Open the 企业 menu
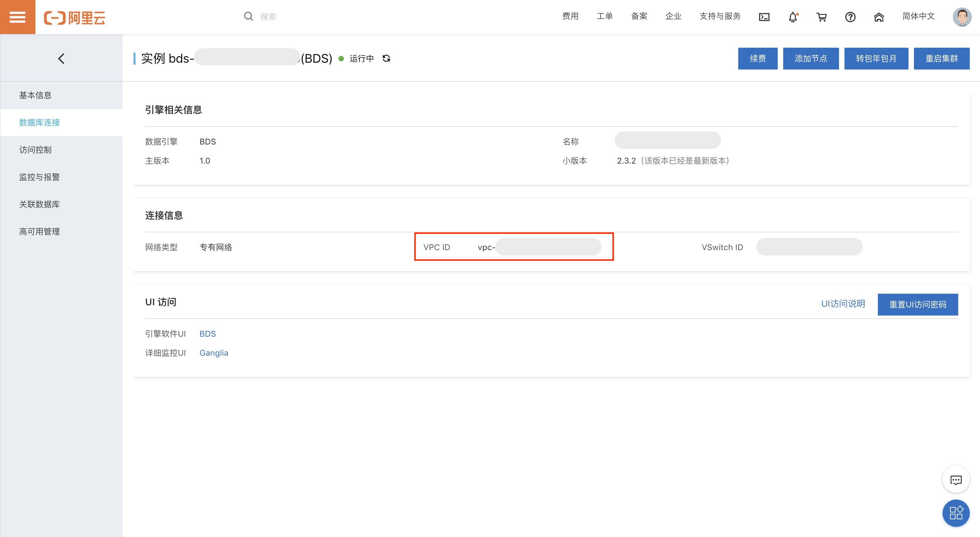 click(x=673, y=16)
